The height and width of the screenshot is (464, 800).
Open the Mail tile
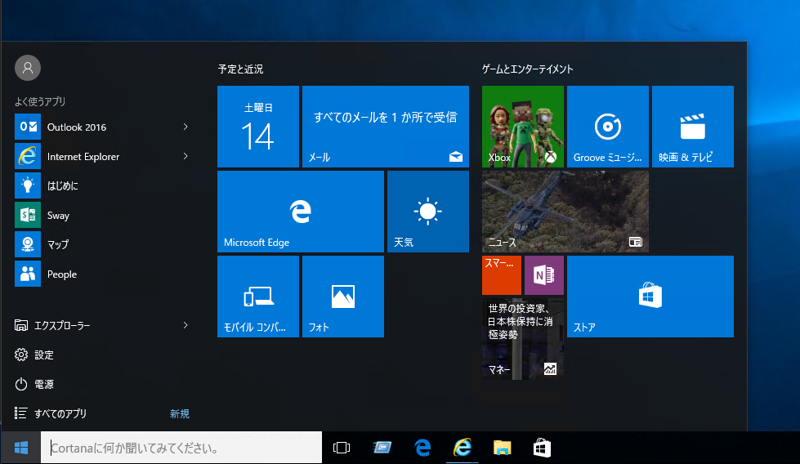tap(385, 126)
